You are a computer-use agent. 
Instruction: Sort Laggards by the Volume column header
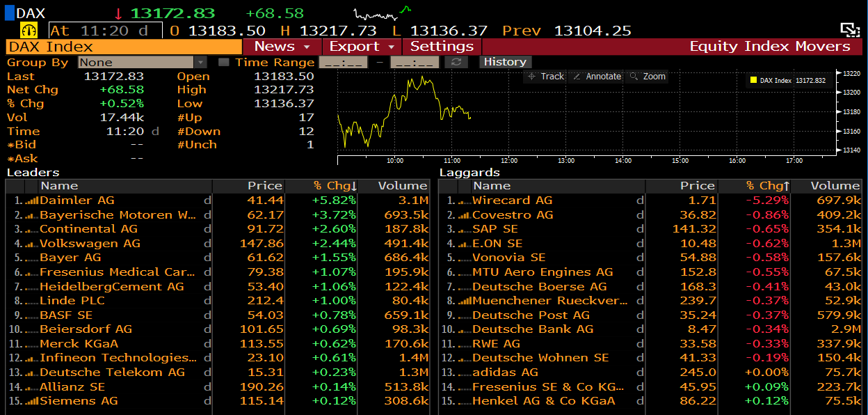pos(826,186)
